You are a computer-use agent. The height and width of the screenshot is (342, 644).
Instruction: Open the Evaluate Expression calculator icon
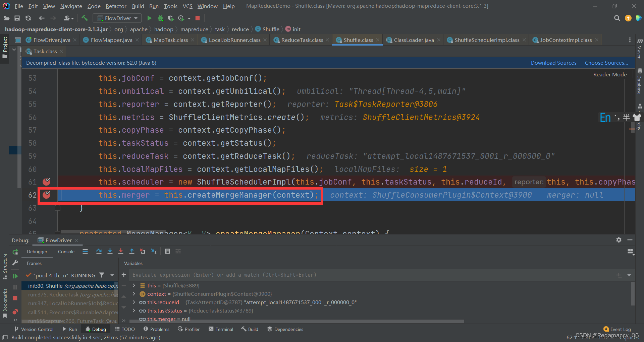click(167, 251)
